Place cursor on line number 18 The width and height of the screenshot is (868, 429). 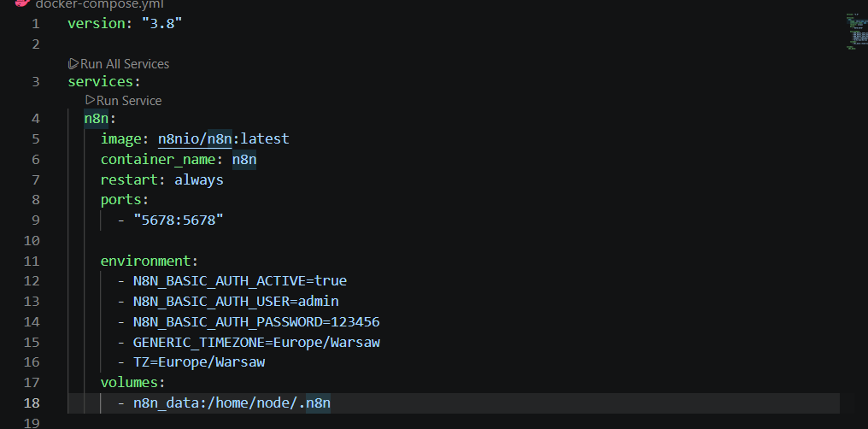coord(32,403)
